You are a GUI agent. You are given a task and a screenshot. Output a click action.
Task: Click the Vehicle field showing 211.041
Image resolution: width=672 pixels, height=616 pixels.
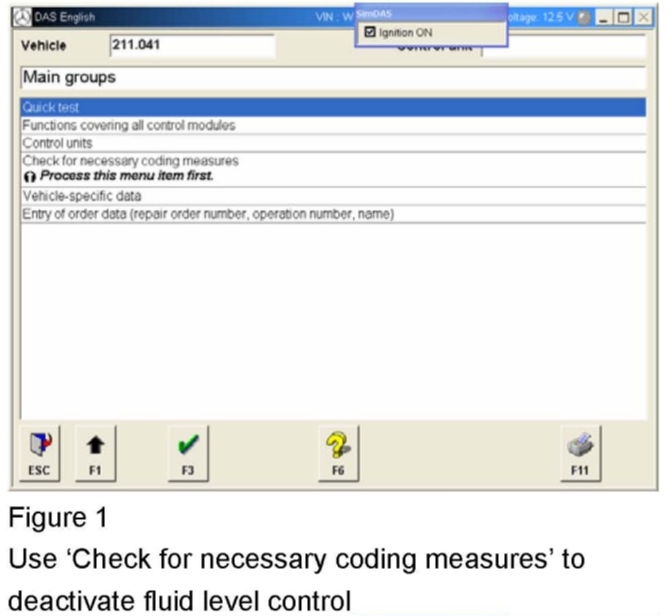tap(192, 46)
